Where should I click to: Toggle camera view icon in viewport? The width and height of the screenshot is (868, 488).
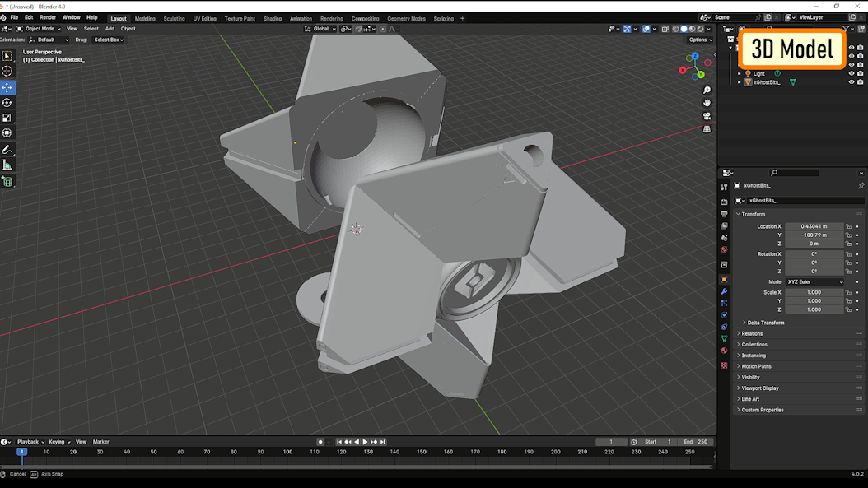707,116
